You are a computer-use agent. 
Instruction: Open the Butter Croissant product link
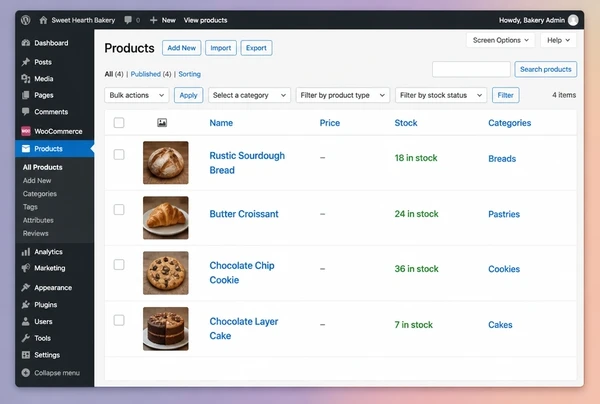coord(244,214)
